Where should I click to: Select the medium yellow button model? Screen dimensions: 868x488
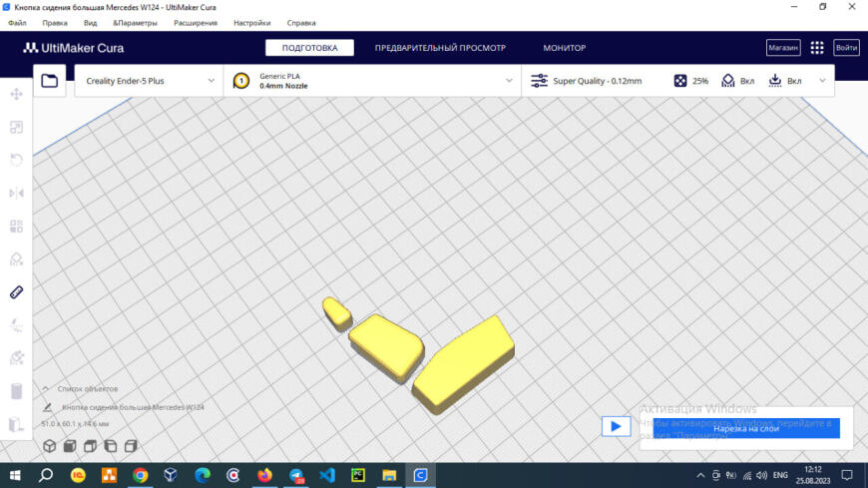386,348
